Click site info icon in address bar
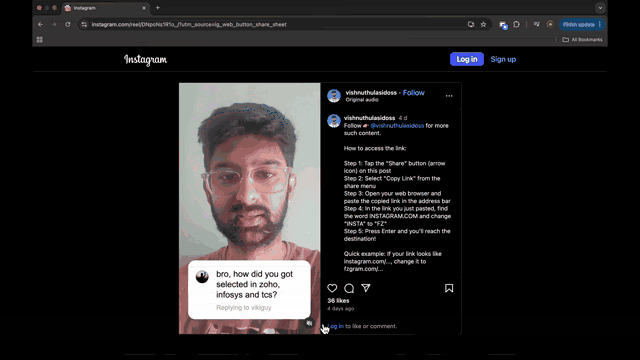 [84, 24]
